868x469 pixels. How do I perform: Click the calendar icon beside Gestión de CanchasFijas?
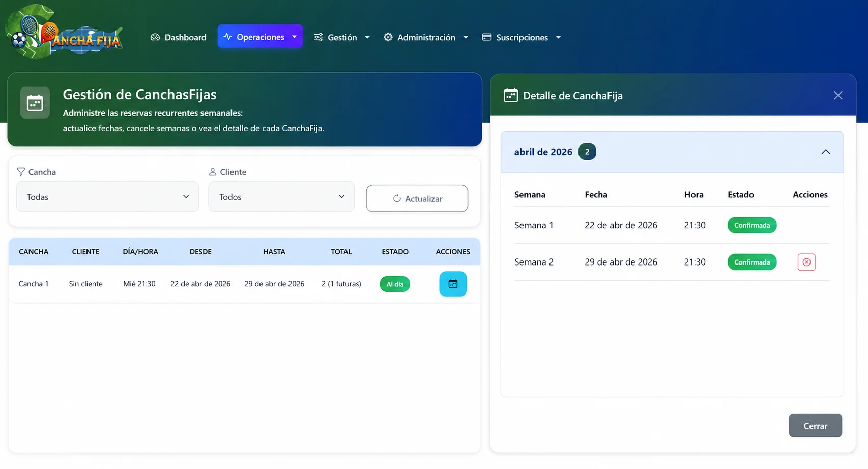point(35,103)
